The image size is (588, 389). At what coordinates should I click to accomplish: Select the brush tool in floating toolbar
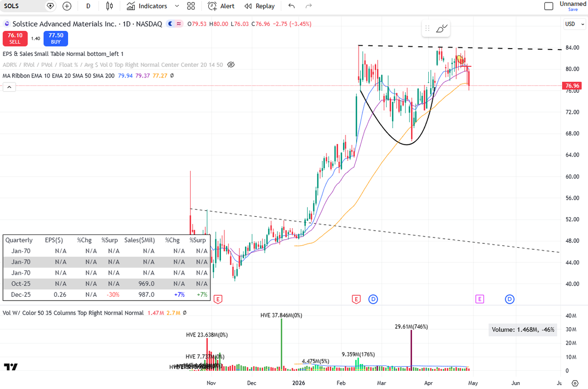[x=442, y=28]
